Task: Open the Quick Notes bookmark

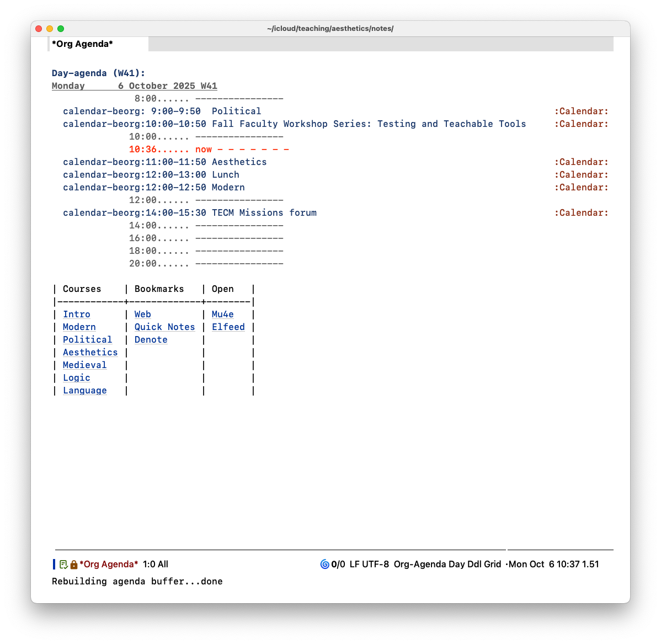Action: (164, 327)
